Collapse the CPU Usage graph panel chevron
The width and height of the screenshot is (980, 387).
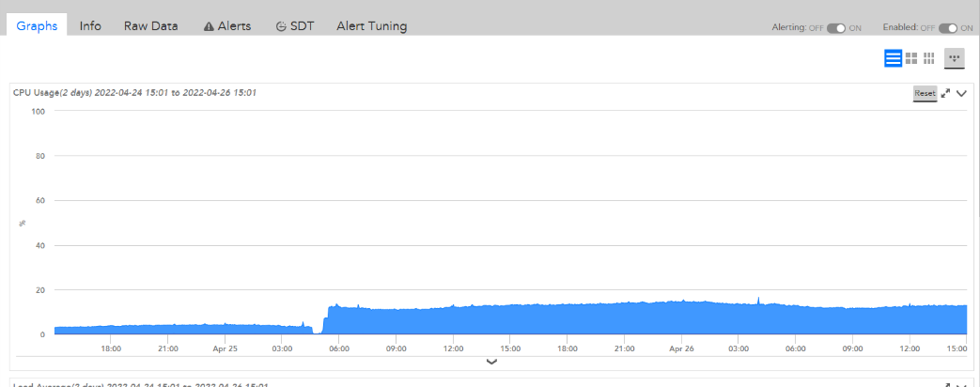(x=961, y=93)
